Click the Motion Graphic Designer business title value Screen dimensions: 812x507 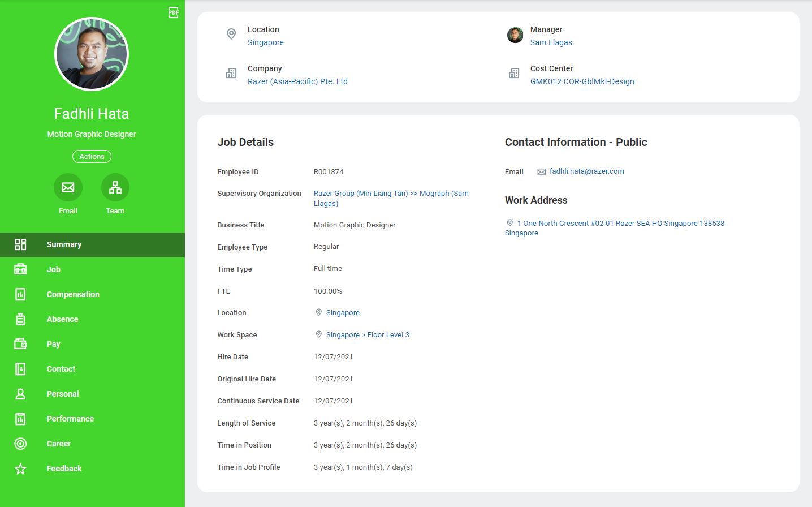(x=355, y=225)
